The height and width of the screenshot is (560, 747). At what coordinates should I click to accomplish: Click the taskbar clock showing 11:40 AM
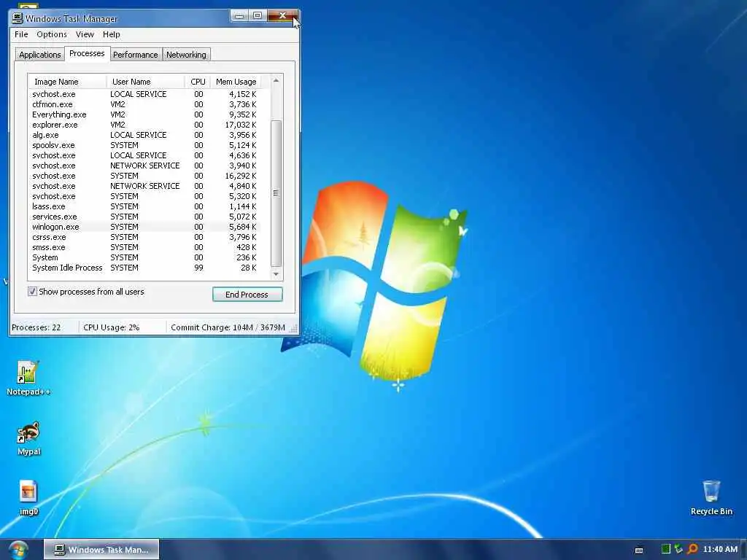click(x=720, y=550)
